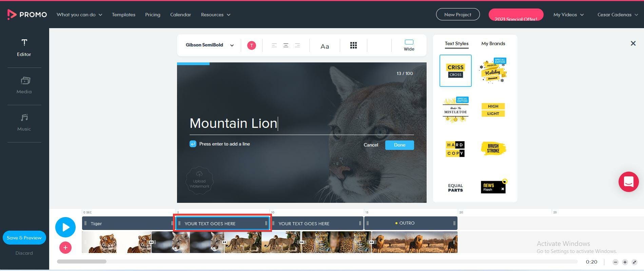This screenshot has width=644, height=271.
Task: Zoom out the timeline
Action: [x=616, y=262]
